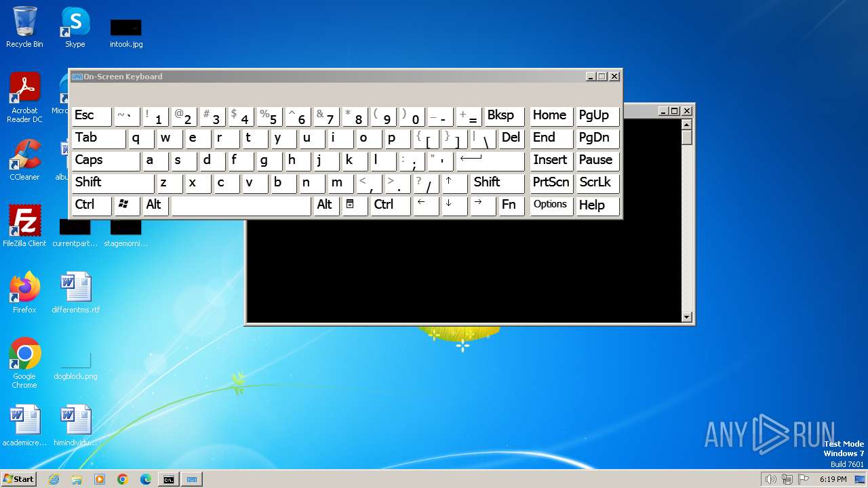Click the q key
This screenshot has height=488, width=868.
[142, 138]
